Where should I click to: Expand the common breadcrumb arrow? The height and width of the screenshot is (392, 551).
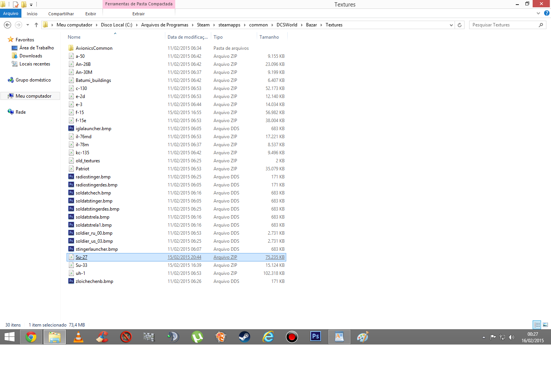pos(272,25)
